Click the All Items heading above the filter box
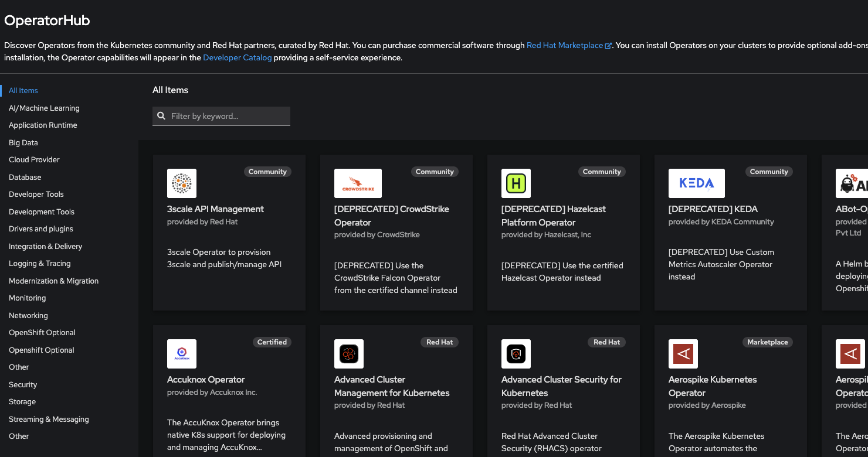The width and height of the screenshot is (868, 457). 170,90
